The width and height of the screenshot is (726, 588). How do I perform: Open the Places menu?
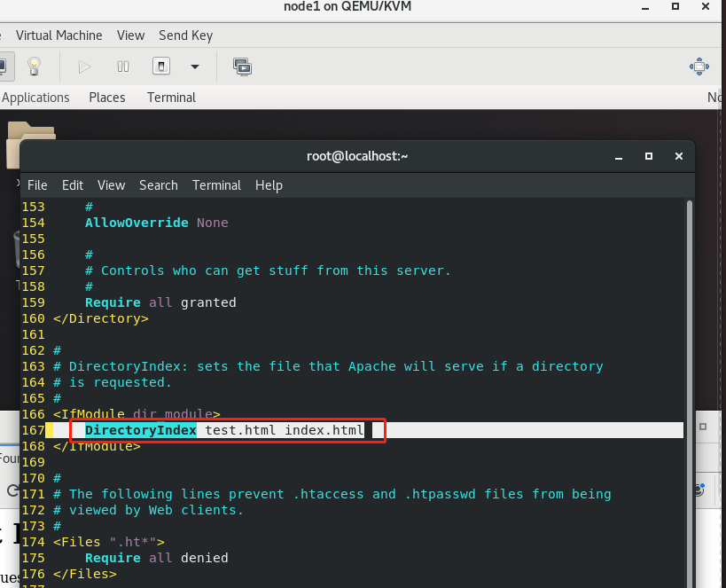[107, 98]
